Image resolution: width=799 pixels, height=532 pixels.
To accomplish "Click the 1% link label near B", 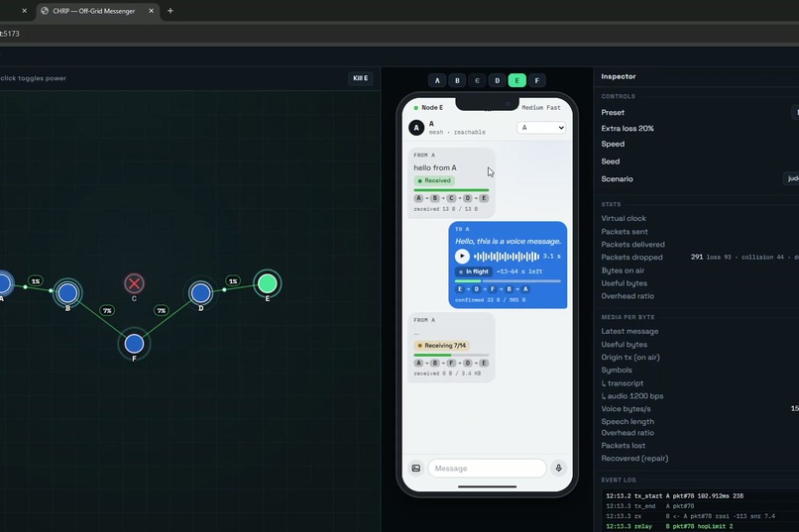I will click(36, 281).
